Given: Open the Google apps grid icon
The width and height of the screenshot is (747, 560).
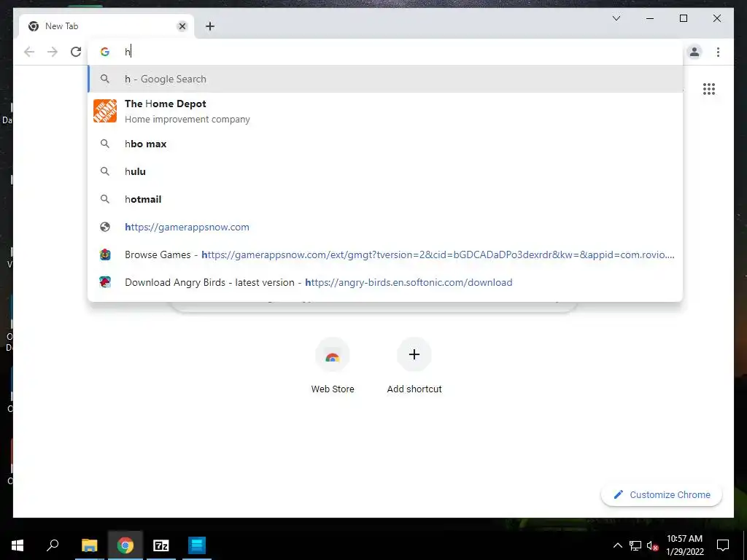Looking at the screenshot, I should point(709,89).
